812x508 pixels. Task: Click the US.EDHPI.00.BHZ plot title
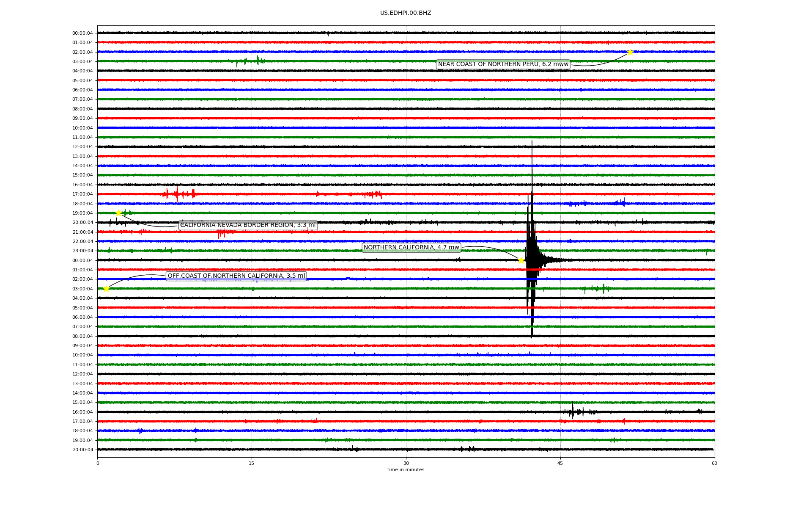[405, 13]
